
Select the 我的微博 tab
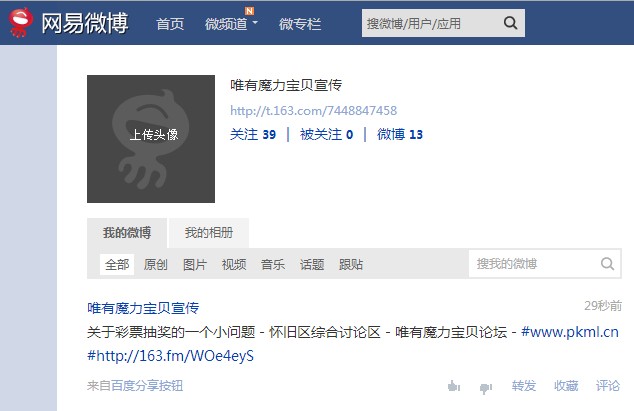(127, 233)
